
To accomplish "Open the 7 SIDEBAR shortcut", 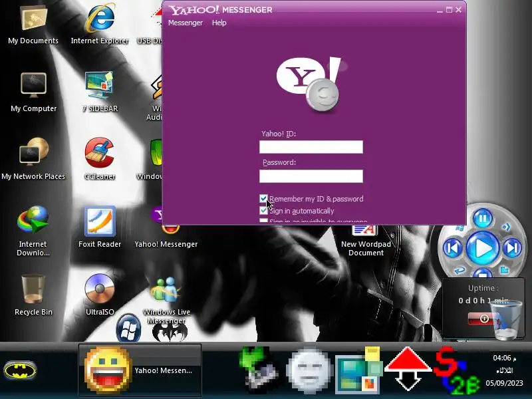I will coord(100,92).
